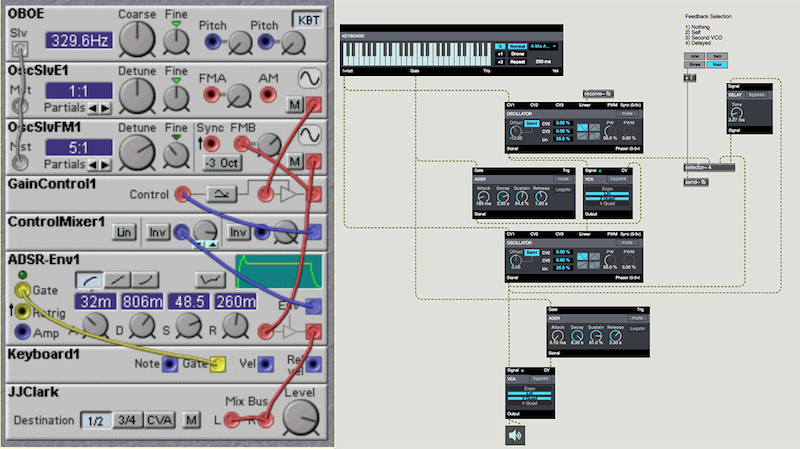Viewport: 800px width, 449px height.
Task: Click the OBOE 329.6Hz frequency display
Action: pyautogui.click(x=79, y=40)
